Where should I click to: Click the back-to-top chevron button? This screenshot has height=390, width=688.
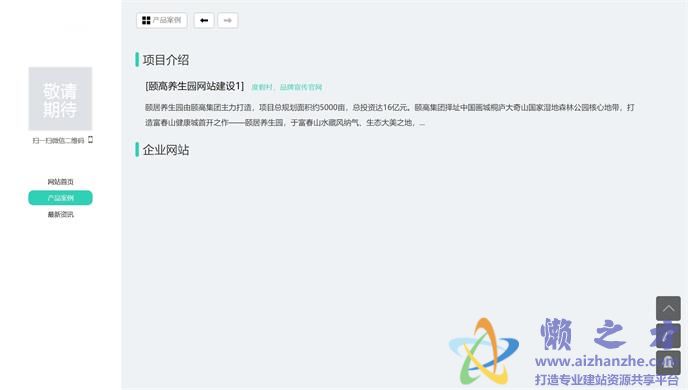668,308
